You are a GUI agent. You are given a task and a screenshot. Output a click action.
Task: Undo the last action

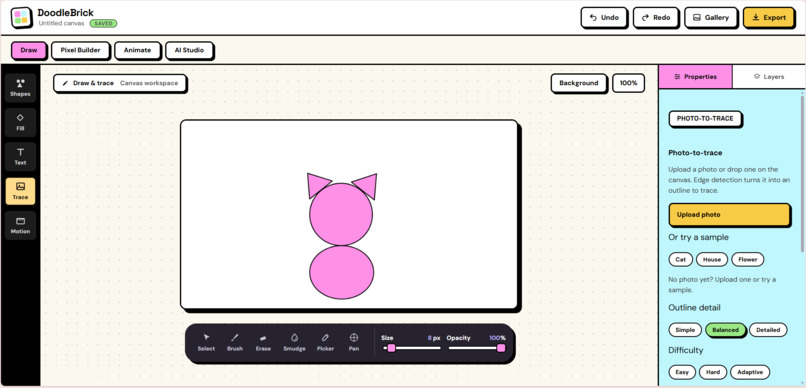604,17
